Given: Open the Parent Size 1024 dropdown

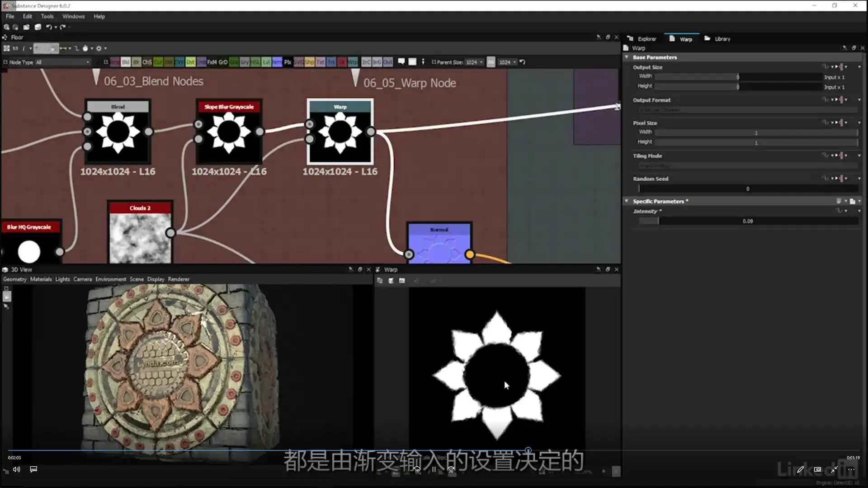Looking at the screenshot, I should coord(473,62).
